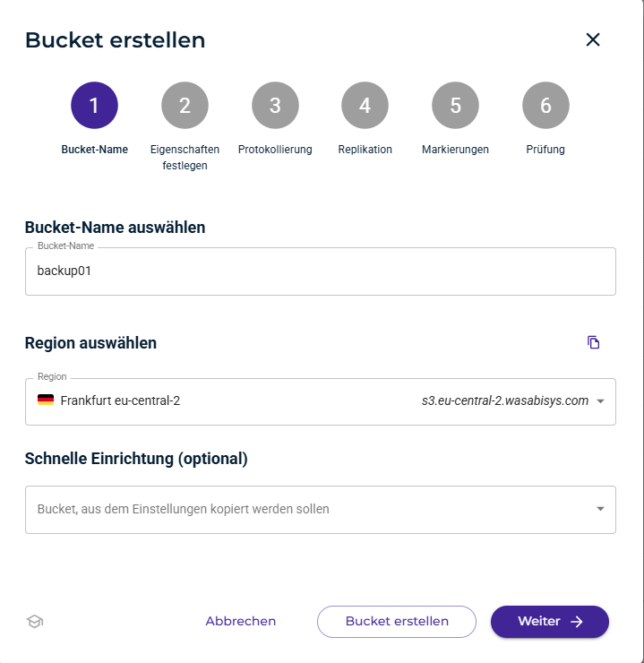Open step 3 Protokollierung
644x663 pixels.
click(x=275, y=106)
